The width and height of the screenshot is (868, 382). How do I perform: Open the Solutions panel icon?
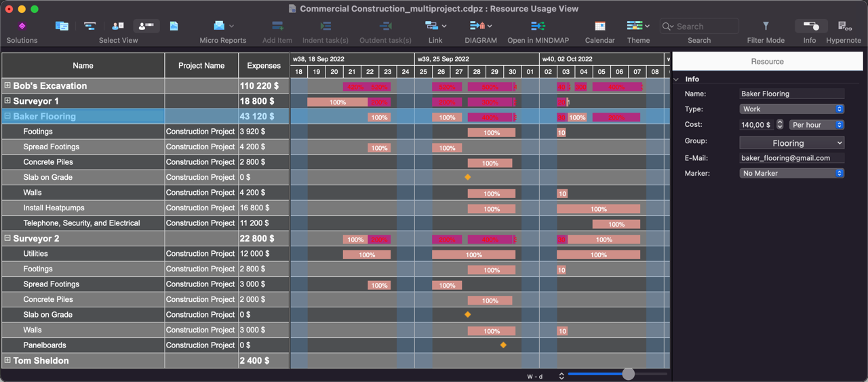22,26
